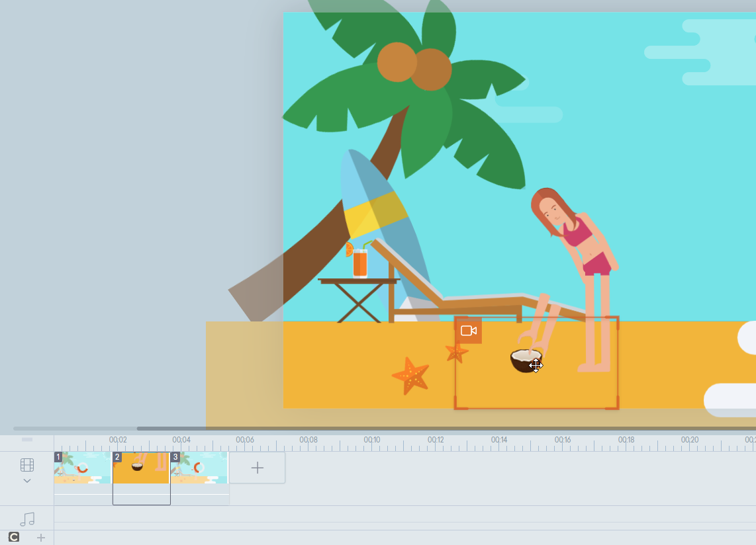The image size is (756, 545).
Task: Add a new scene with the plus box
Action: point(257,468)
